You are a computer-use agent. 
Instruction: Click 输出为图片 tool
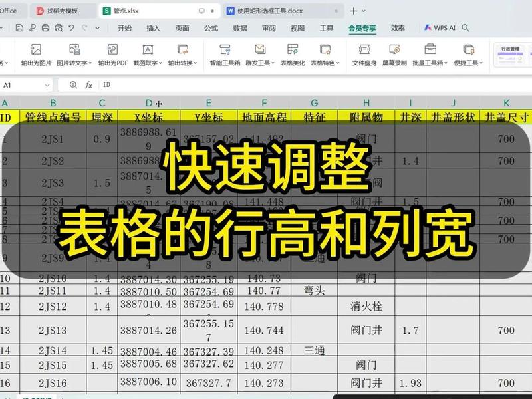[x=36, y=55]
